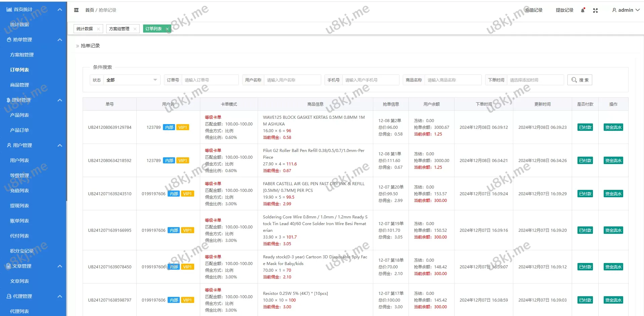Screen dimensions: 644x316
Task: Open 充值记录 in top bar
Action: (534, 10)
